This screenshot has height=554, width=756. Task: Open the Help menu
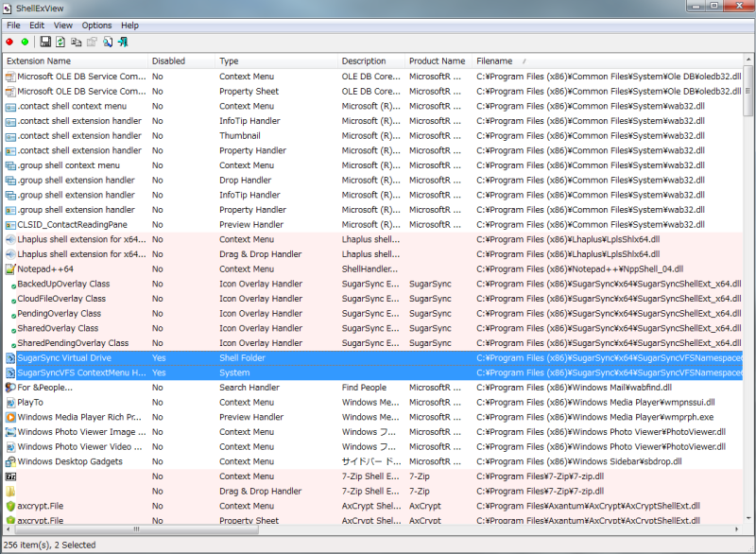(129, 26)
